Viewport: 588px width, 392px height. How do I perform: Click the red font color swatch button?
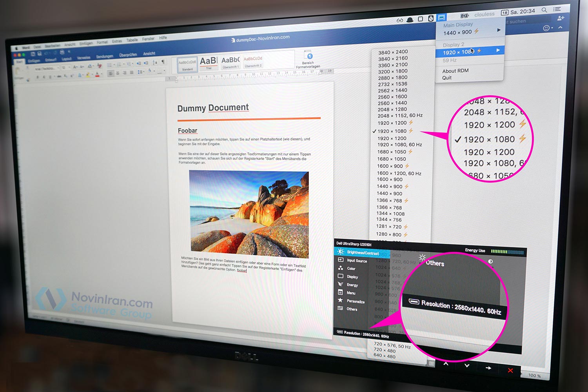pos(97,74)
